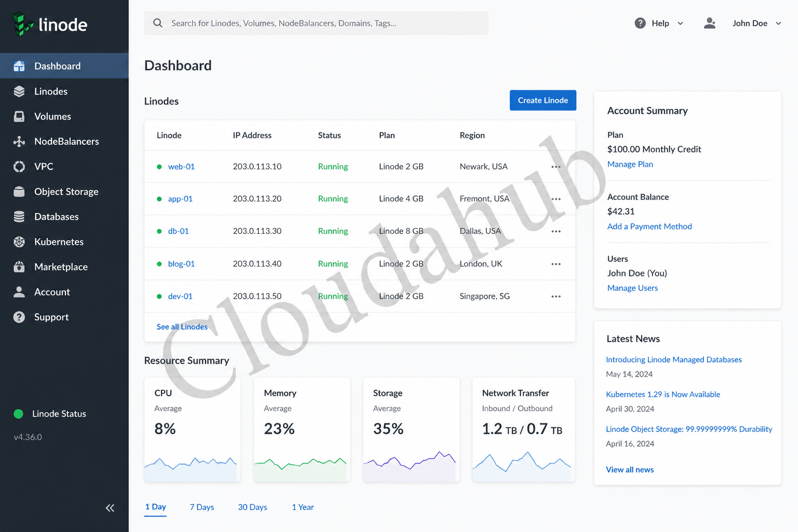Click the Help question mark icon in header

pyautogui.click(x=640, y=23)
